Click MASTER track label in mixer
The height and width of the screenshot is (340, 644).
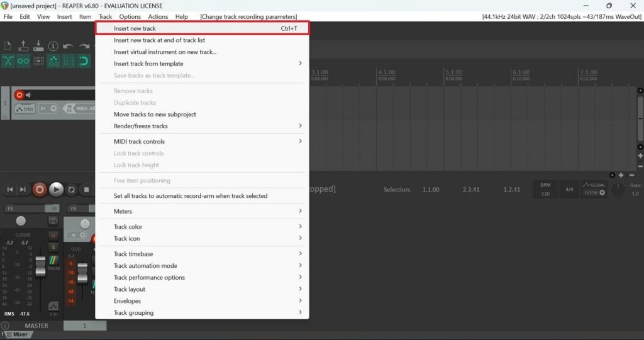click(36, 326)
